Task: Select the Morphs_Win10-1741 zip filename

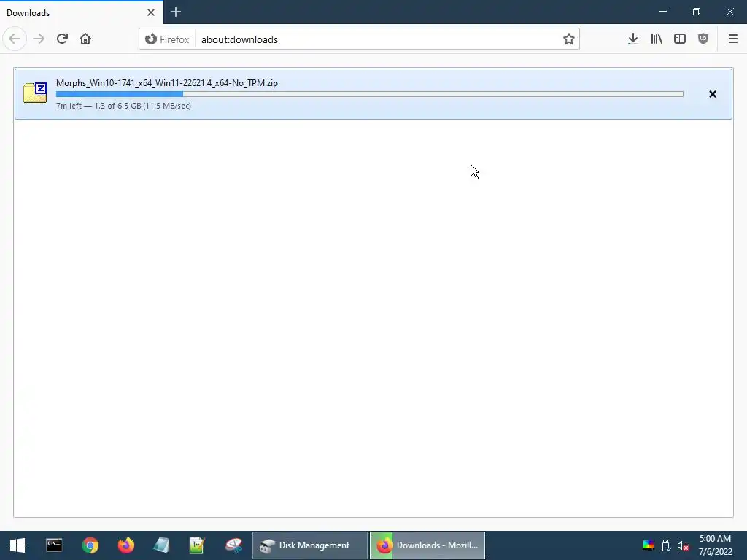Action: 167,83
